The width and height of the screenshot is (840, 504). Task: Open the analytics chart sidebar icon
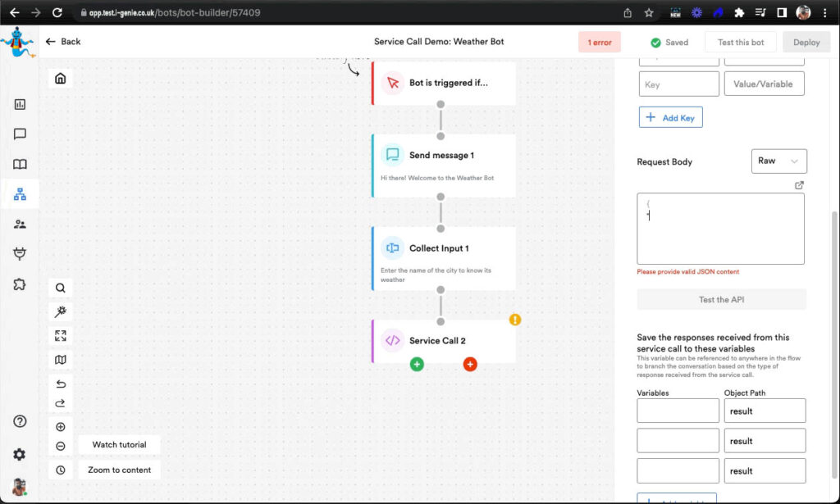pos(20,104)
